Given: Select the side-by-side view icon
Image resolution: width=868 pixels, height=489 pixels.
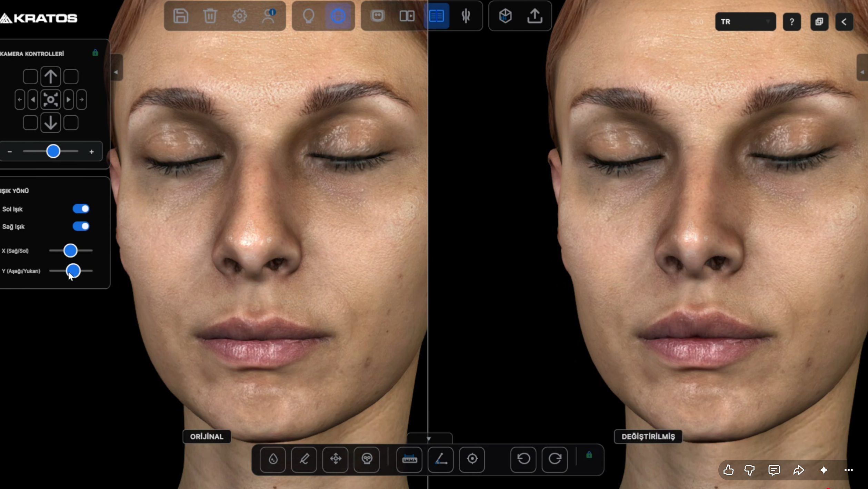Looking at the screenshot, I should point(437,16).
